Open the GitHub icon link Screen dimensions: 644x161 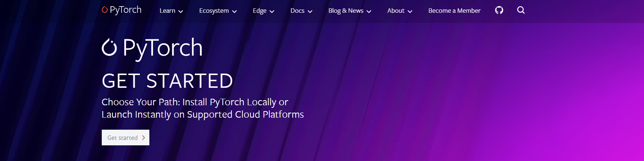pos(499,10)
